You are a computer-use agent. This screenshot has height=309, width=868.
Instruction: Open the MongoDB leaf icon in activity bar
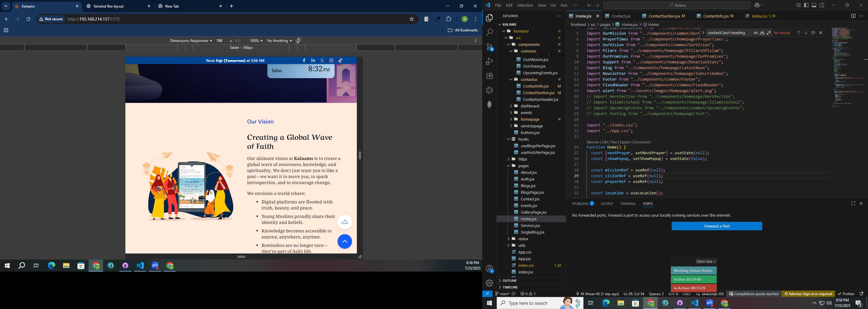tap(489, 105)
